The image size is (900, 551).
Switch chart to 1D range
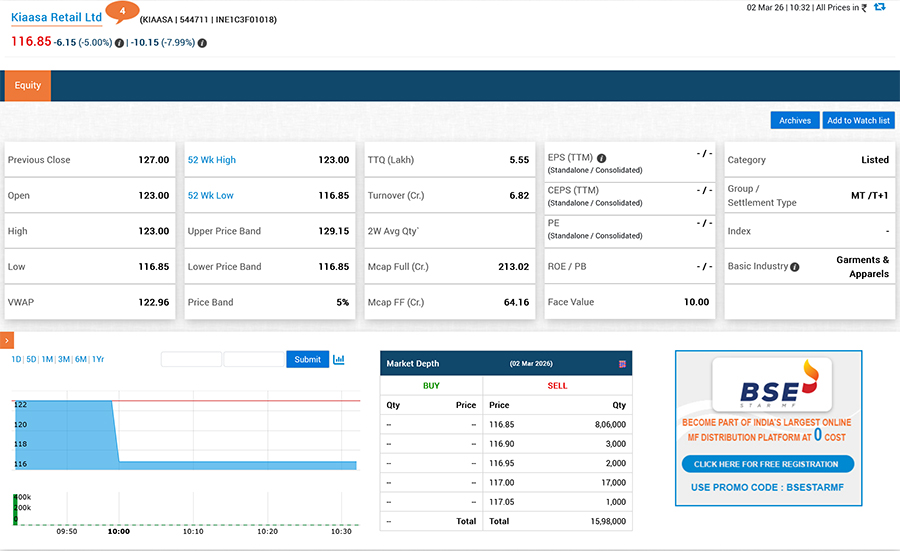16,359
